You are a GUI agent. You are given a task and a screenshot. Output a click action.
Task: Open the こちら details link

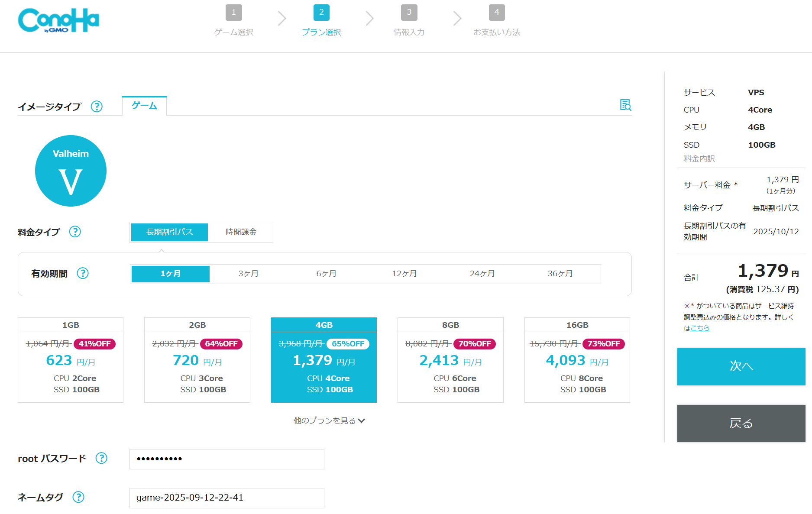tap(700, 328)
